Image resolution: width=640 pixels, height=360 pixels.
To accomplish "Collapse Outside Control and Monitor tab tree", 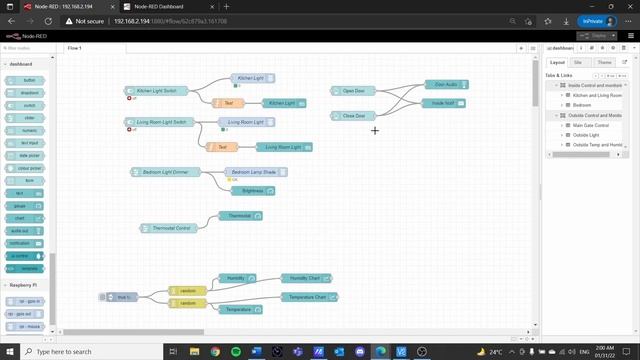I will tap(556, 116).
